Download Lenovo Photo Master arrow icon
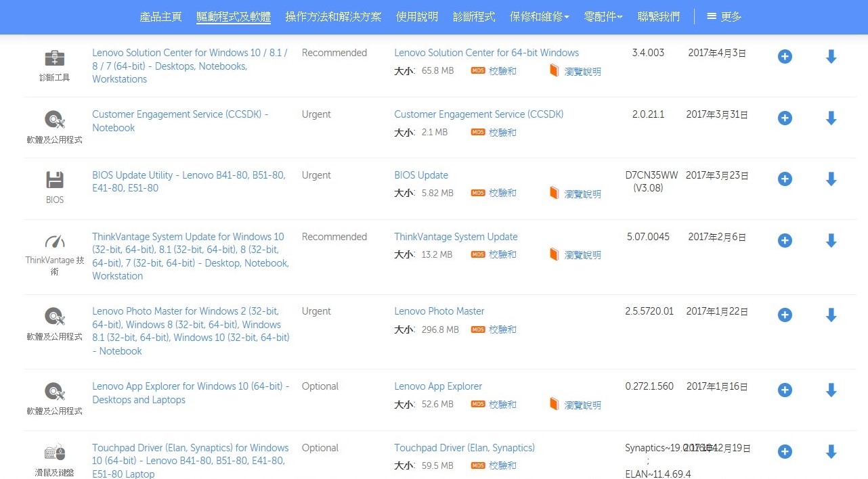 pos(831,315)
